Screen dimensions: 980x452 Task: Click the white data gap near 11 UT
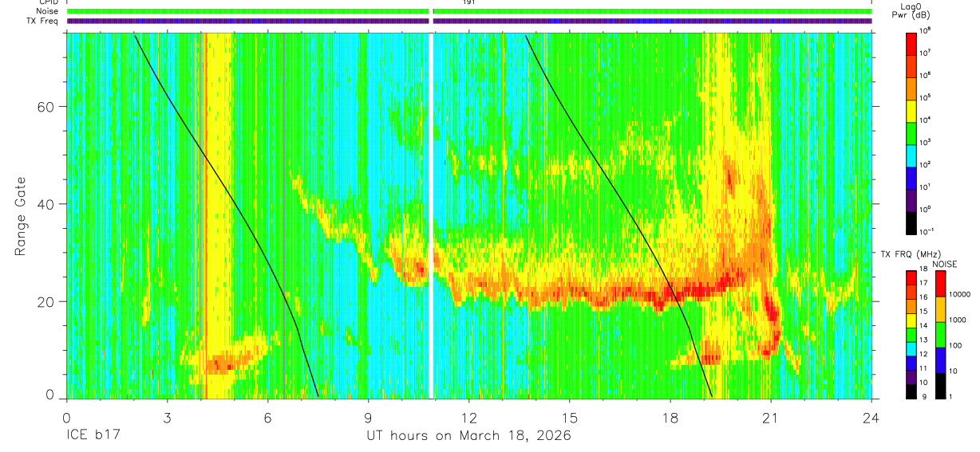coord(432,215)
